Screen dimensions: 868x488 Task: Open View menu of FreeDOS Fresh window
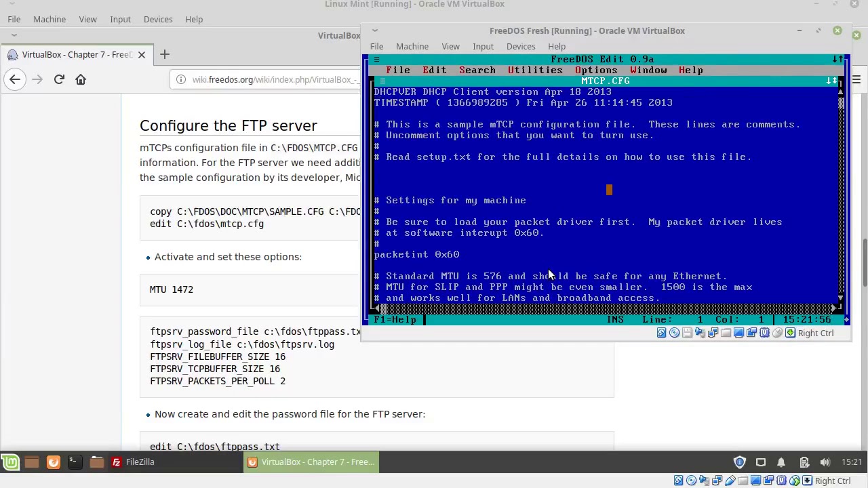click(x=451, y=46)
